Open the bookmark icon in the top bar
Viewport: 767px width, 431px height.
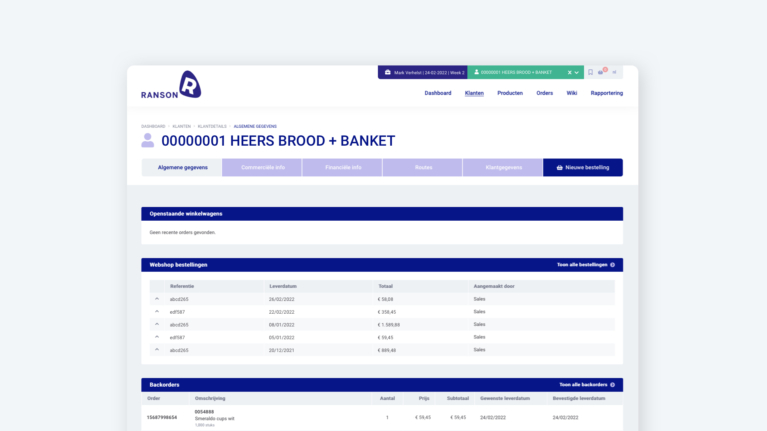[590, 72]
